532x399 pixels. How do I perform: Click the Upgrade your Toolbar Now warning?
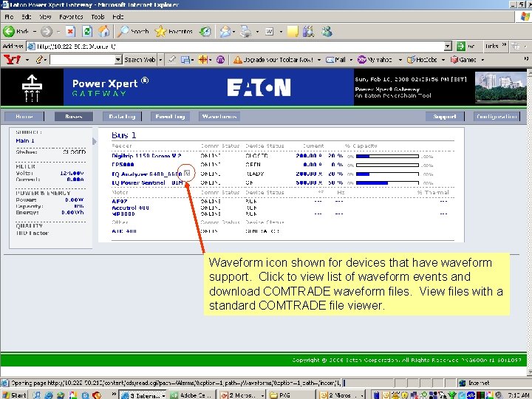273,60
